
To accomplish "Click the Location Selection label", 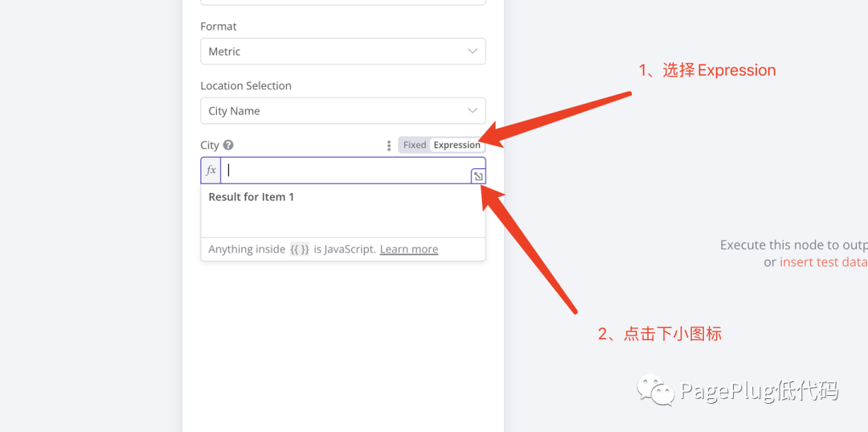I will click(246, 86).
